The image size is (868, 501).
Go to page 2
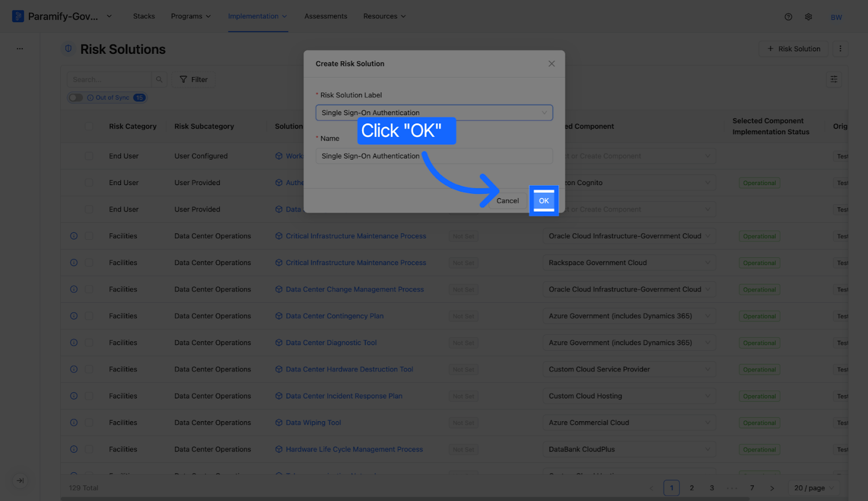tap(692, 488)
